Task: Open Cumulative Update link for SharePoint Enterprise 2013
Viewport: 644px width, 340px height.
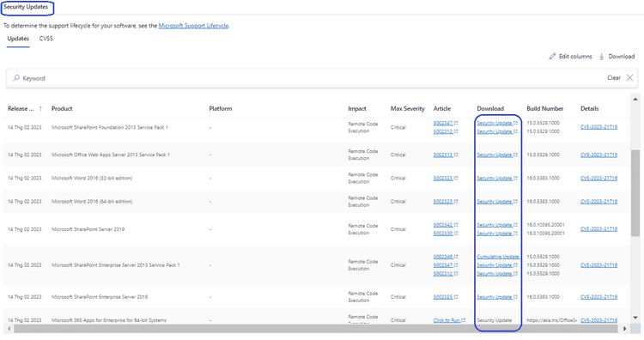Action: [498, 257]
